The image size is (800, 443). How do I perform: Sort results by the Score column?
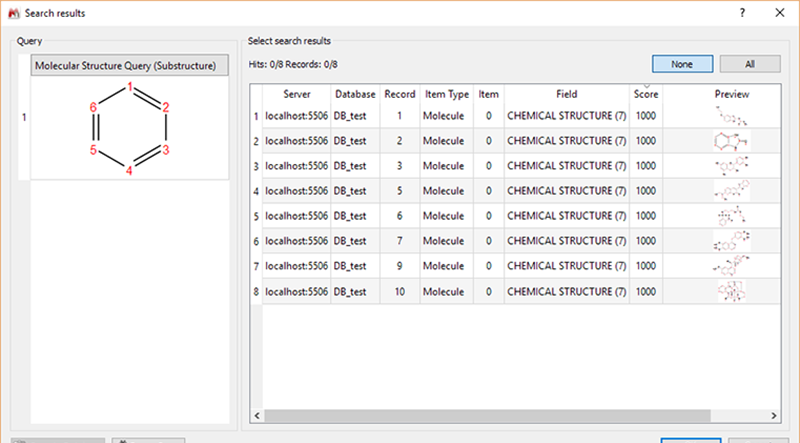[x=646, y=94]
